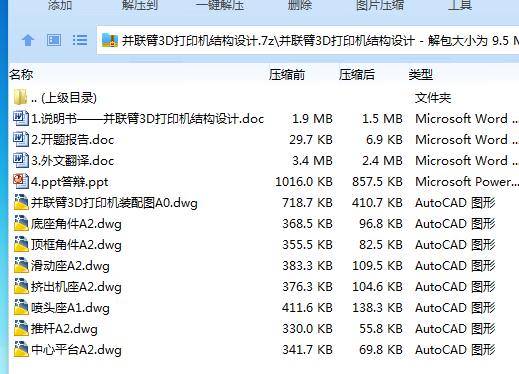Click AutoCAD icon of 装配图A0.dwg
The image size is (519, 374).
point(21,202)
